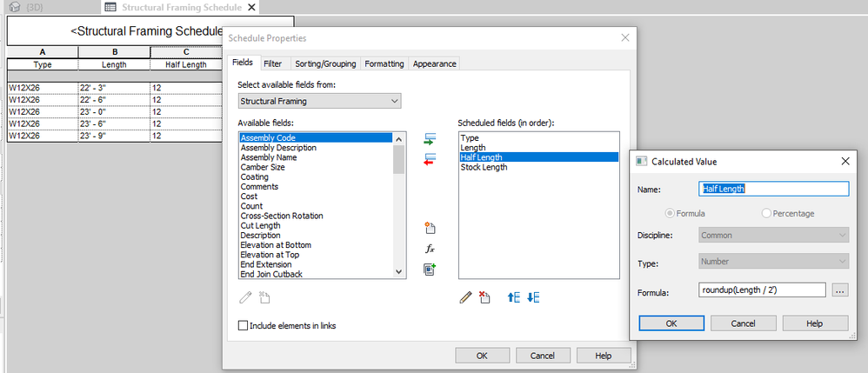Select the Formula radio button
This screenshot has width=868, height=373.
(x=670, y=213)
